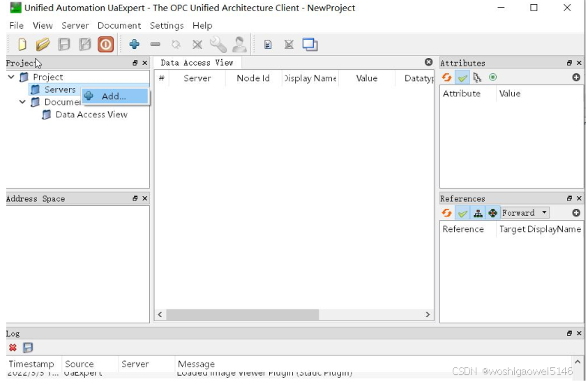Image resolution: width=588 pixels, height=382 pixels.
Task: Open the Help menu
Action: [202, 26]
